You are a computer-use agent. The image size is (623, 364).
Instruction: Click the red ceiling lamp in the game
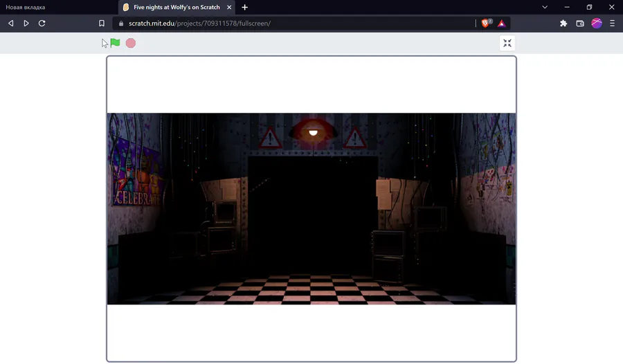tap(313, 130)
